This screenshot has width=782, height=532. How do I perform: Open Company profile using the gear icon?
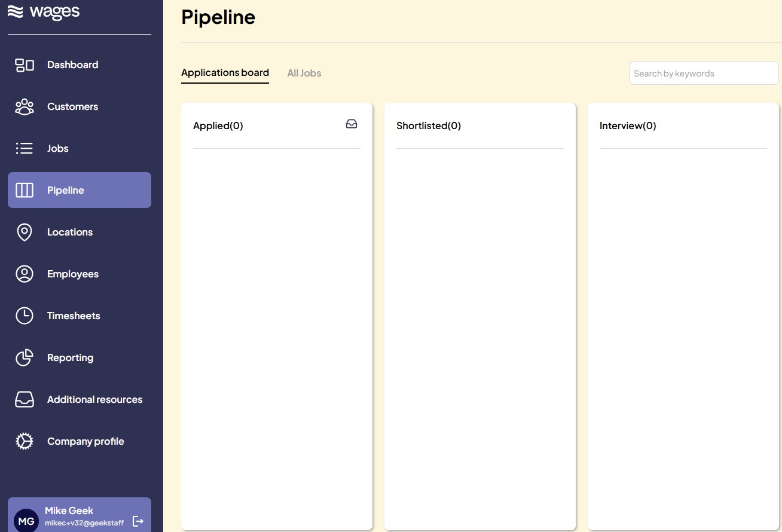(24, 441)
